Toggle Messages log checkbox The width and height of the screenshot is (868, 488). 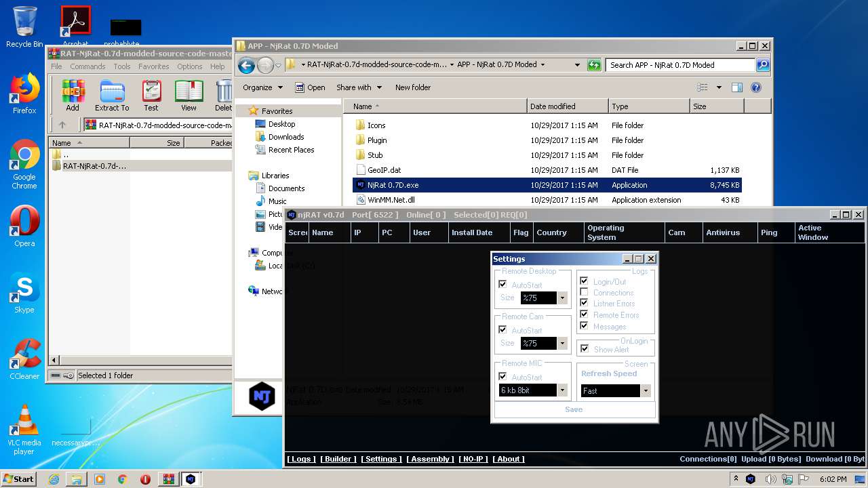coord(584,326)
